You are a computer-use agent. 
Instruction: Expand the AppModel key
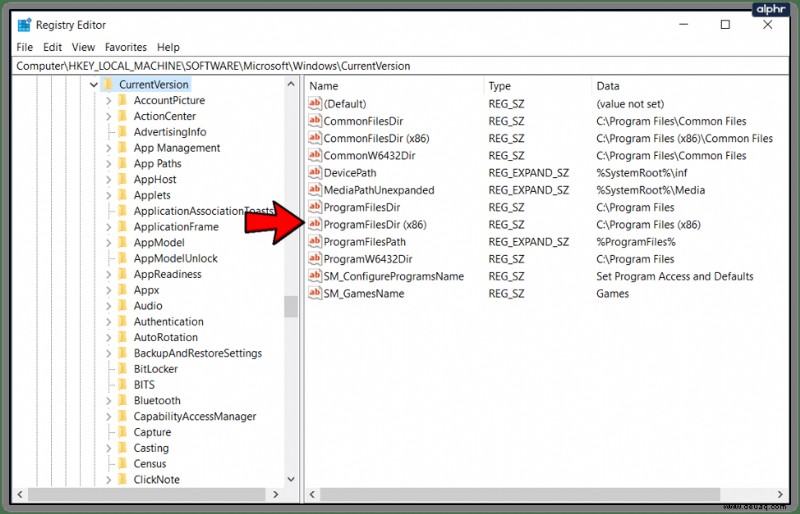pyautogui.click(x=108, y=243)
